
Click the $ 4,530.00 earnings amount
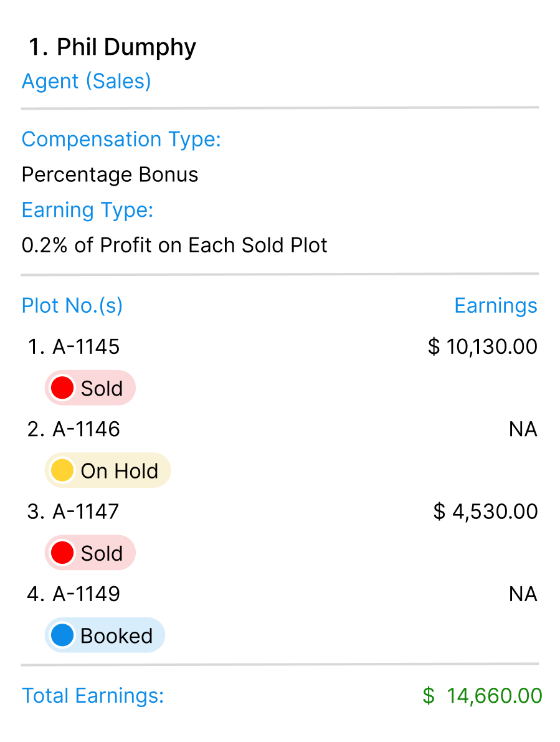pyautogui.click(x=485, y=511)
